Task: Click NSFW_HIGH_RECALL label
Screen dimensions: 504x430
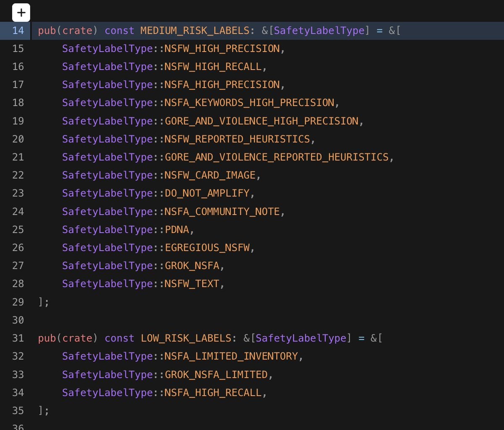Action: coord(213,67)
